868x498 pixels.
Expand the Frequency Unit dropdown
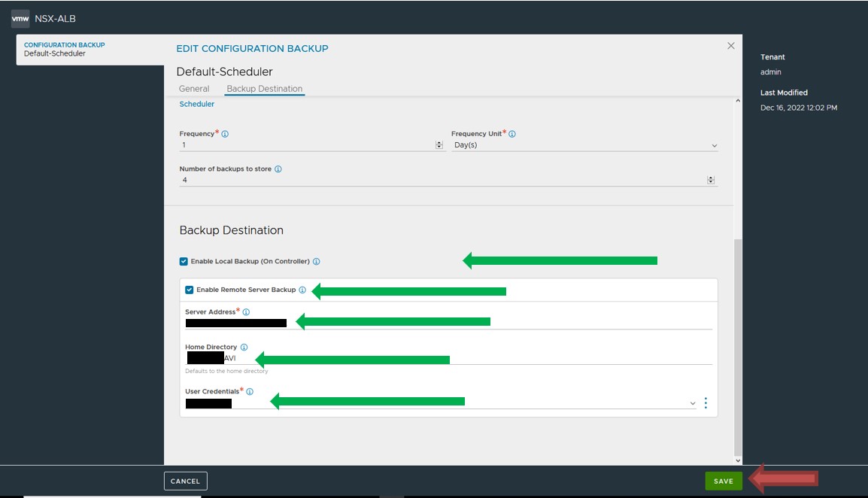coord(714,146)
